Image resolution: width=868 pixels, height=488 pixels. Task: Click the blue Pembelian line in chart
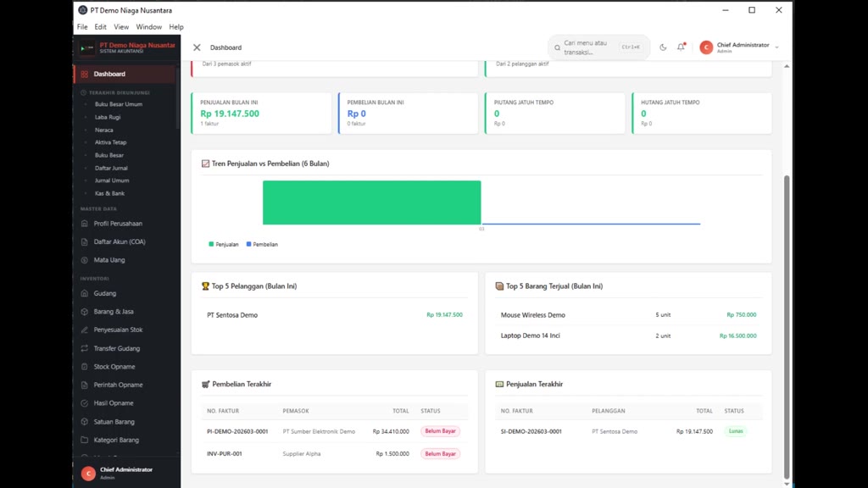(591, 224)
